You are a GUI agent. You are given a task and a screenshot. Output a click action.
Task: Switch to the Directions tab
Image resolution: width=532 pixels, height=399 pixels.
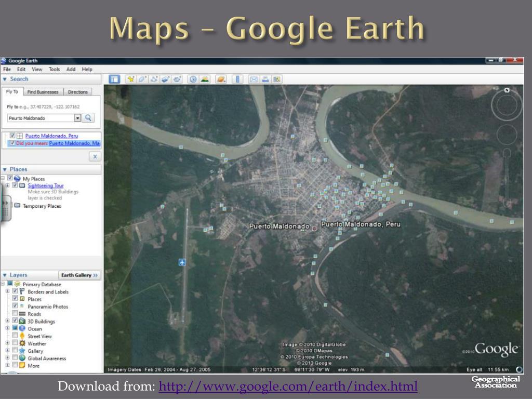(x=78, y=92)
